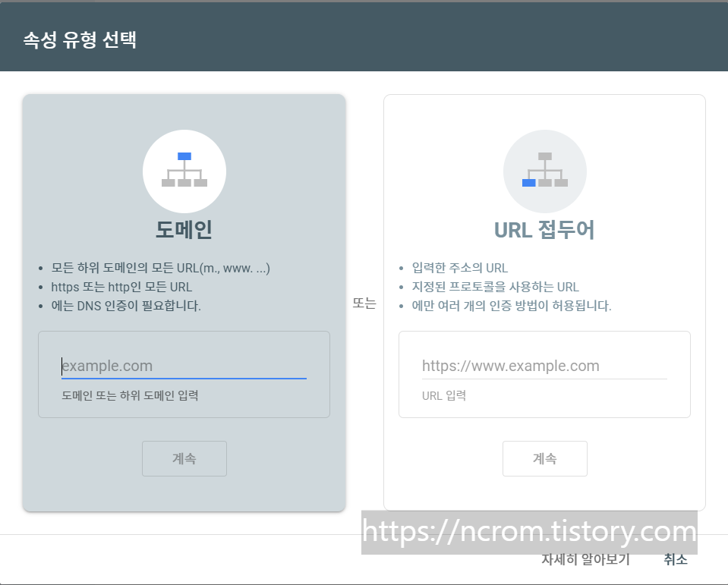The width and height of the screenshot is (728, 585).
Task: Click the '모든 하위 도메인의 모든 URL' bullet
Action: [160, 268]
